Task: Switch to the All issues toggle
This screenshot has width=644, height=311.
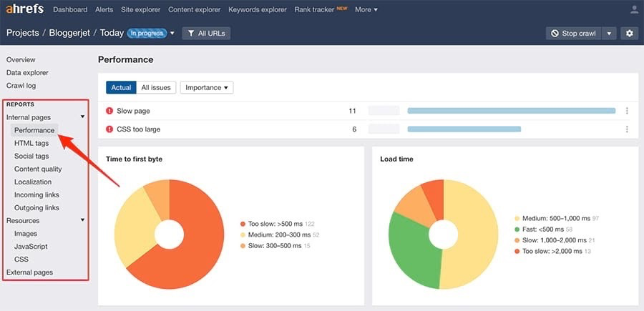Action: point(155,87)
